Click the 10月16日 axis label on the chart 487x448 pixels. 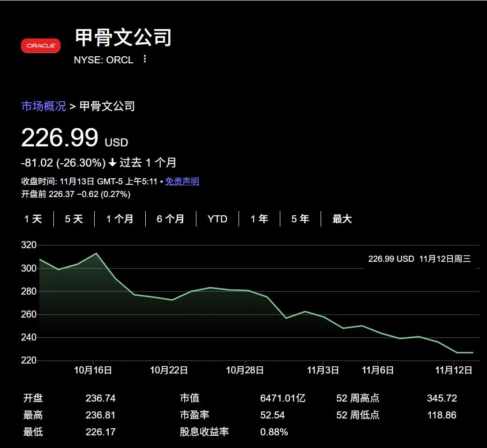[x=94, y=370]
